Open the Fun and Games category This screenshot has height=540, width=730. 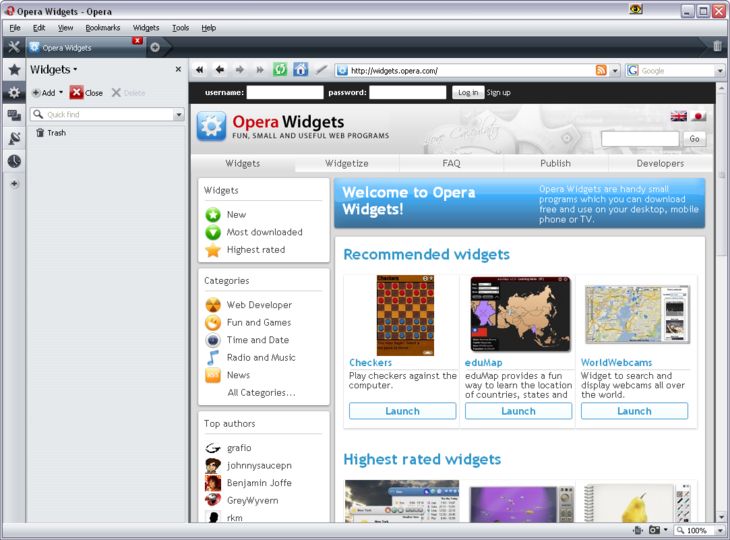click(259, 323)
